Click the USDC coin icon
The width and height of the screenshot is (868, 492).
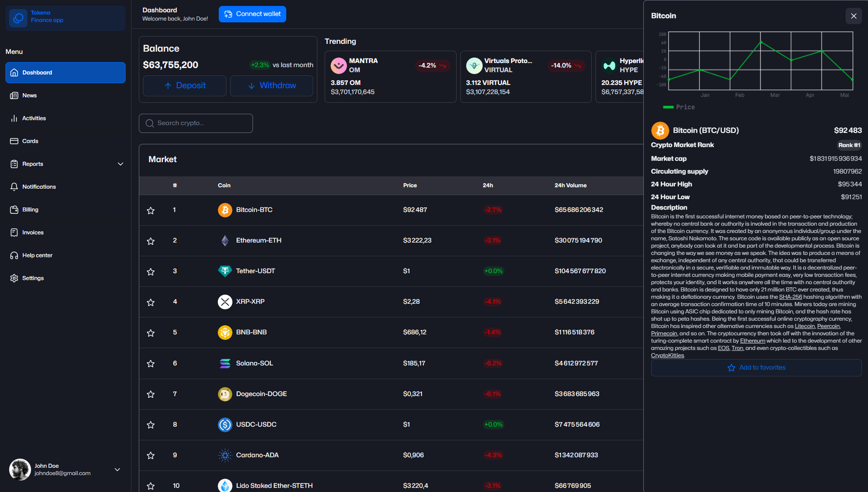click(x=225, y=425)
